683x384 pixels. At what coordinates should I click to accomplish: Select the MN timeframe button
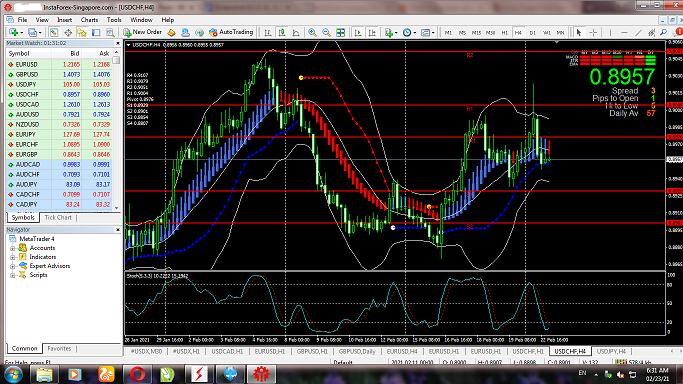(560, 33)
